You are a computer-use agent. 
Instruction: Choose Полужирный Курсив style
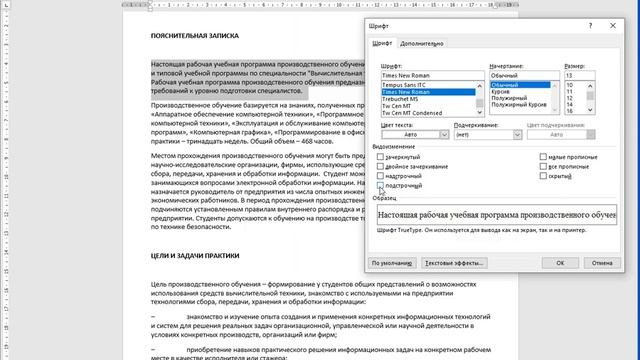coord(520,104)
